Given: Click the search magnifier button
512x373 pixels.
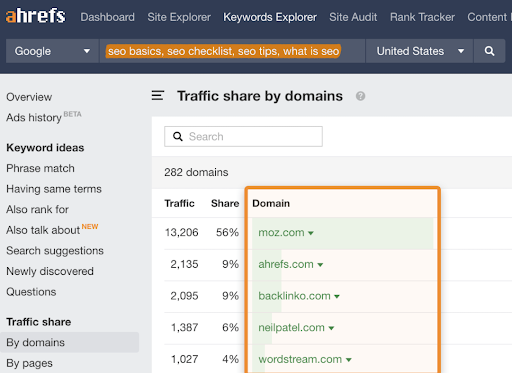Looking at the screenshot, I should point(489,51).
